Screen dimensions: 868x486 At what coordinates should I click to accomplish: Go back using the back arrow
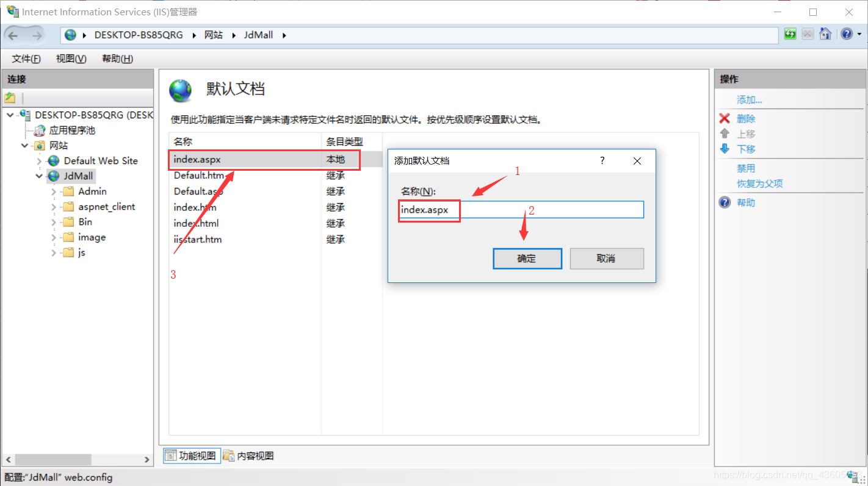click(x=13, y=35)
